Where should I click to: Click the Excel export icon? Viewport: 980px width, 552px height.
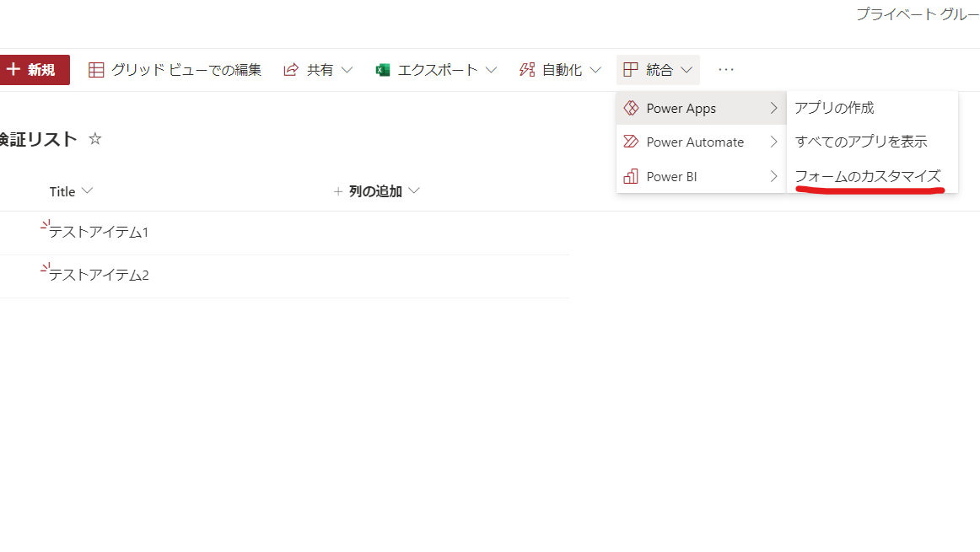[383, 70]
